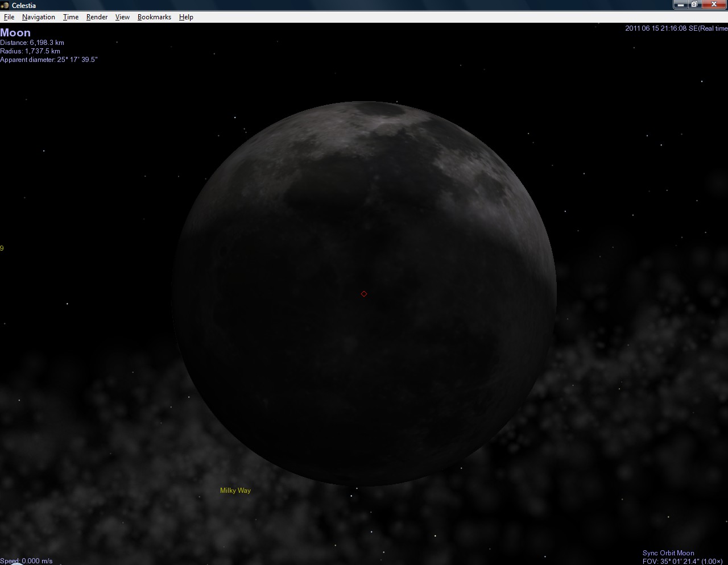728x565 pixels.
Task: Click the FOV readout text
Action: [682, 562]
